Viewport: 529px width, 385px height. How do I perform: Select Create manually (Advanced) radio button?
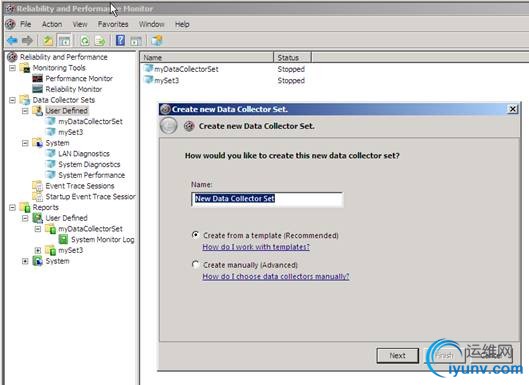[x=195, y=264]
